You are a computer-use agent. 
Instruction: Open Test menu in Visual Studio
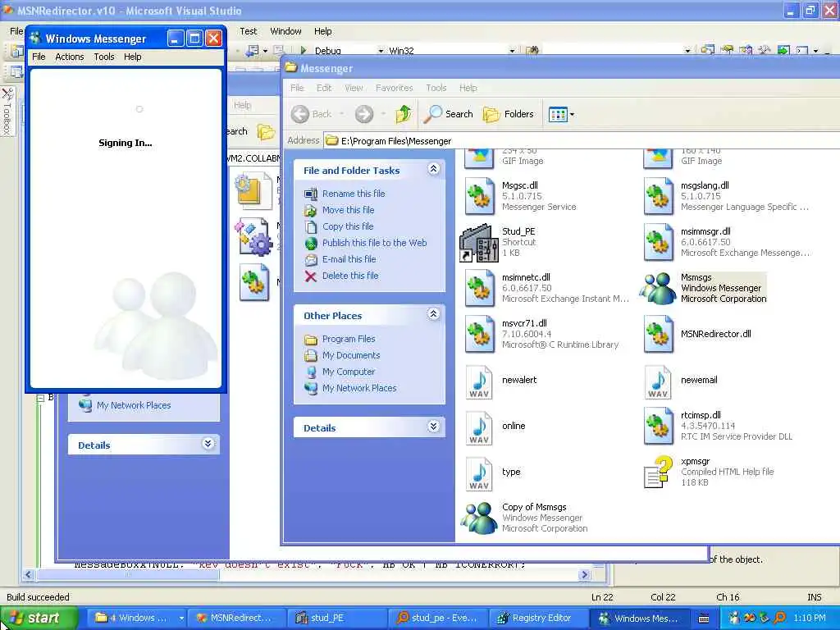248,32
